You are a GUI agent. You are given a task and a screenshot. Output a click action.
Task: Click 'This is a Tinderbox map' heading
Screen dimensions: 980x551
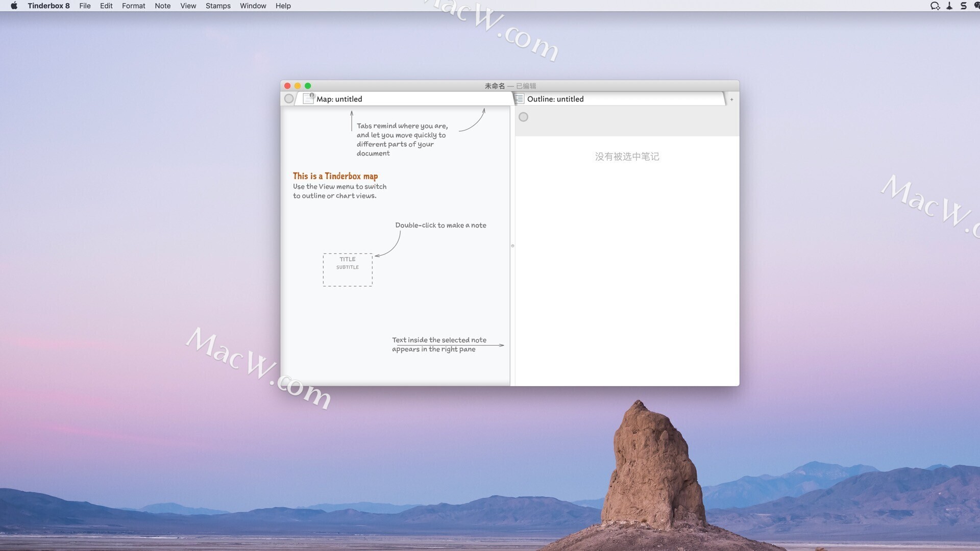pos(335,176)
